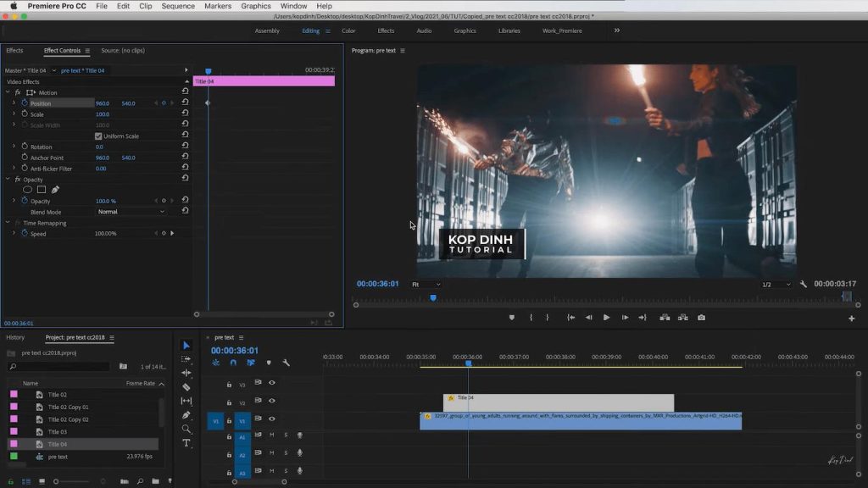Open timeline display settings wrench
Image resolution: width=868 pixels, height=488 pixels.
pyautogui.click(x=287, y=363)
